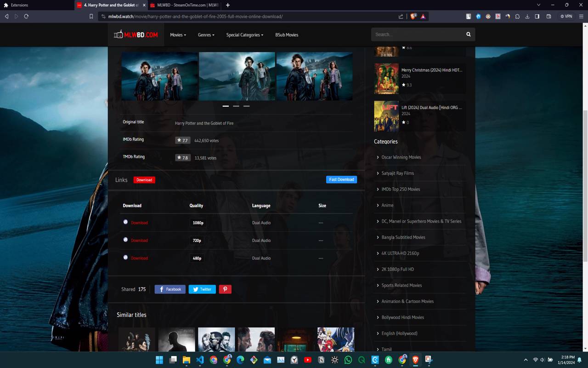
Task: Open Oscar Winning Movies category
Action: click(x=401, y=157)
